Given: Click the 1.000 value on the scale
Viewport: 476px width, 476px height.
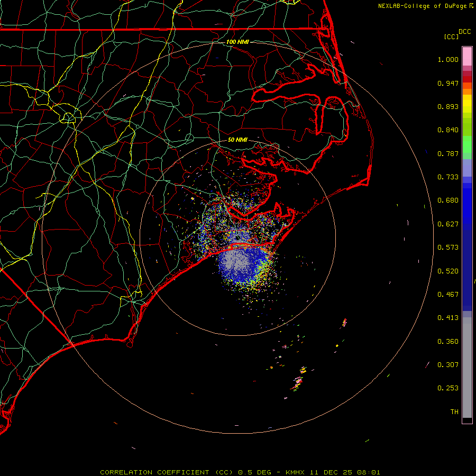Looking at the screenshot, I should click(448, 59).
